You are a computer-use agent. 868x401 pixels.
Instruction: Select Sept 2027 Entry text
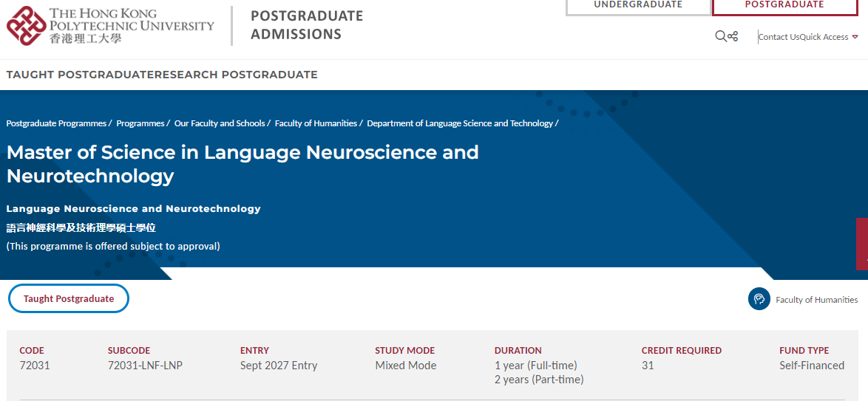click(x=279, y=366)
